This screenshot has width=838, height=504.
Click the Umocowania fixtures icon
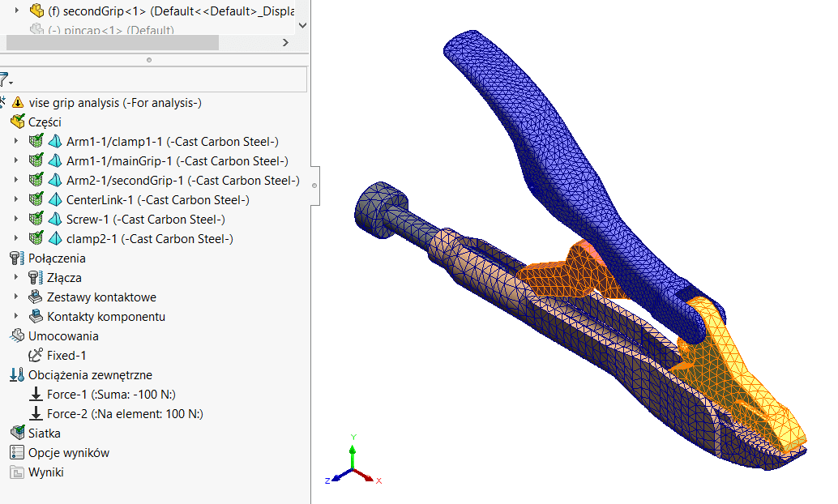18,335
